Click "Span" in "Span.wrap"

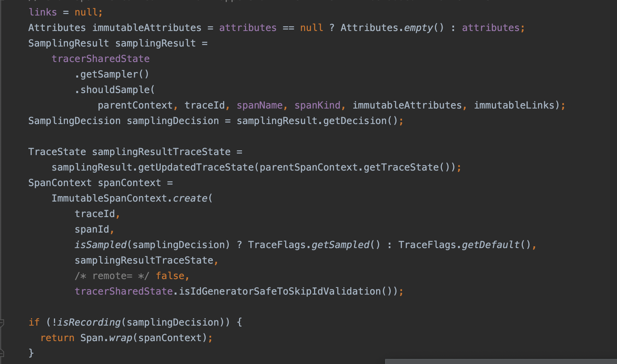[x=92, y=338]
